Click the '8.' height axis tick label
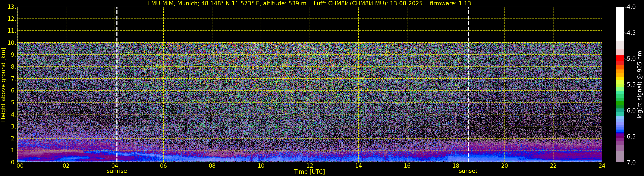Viewport: 644px width, 176px height. click(x=13, y=67)
